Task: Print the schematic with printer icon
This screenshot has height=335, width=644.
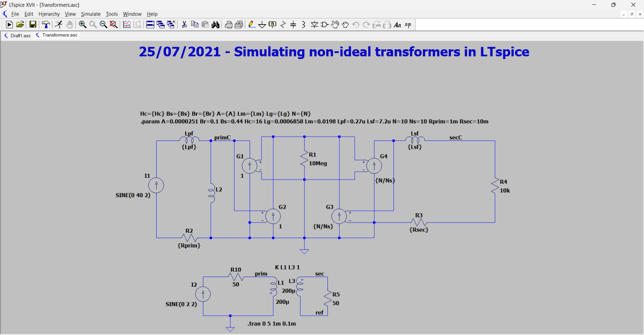Action: tap(239, 24)
